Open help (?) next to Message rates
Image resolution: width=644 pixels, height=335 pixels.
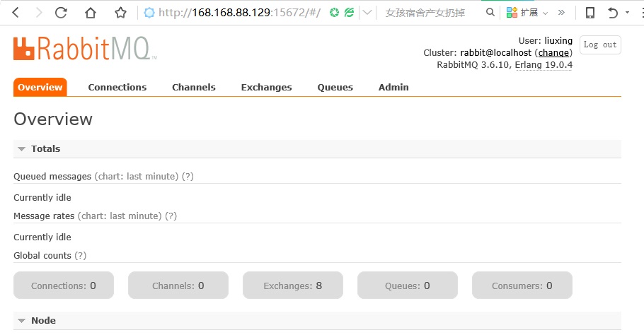pyautogui.click(x=171, y=216)
